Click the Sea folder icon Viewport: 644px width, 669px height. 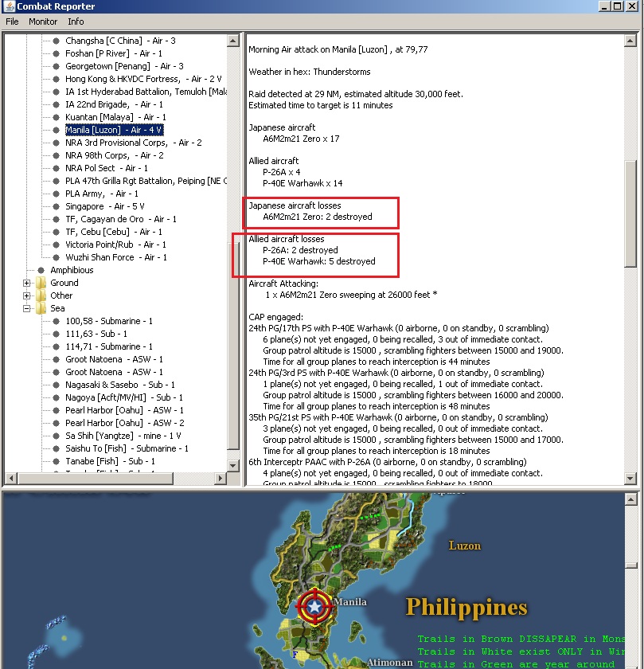pyautogui.click(x=41, y=308)
